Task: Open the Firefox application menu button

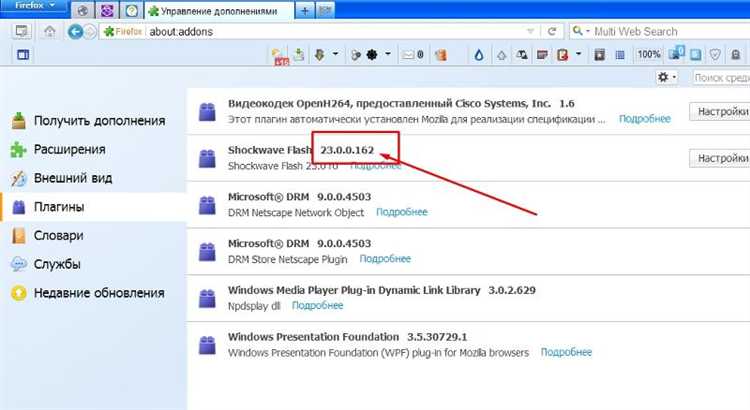Action: pyautogui.click(x=33, y=6)
